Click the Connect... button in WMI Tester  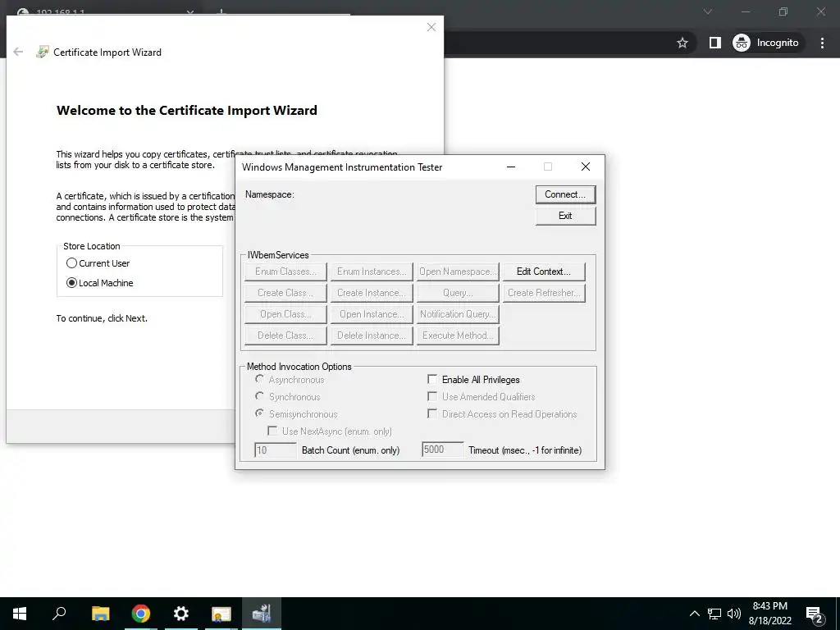(x=565, y=194)
